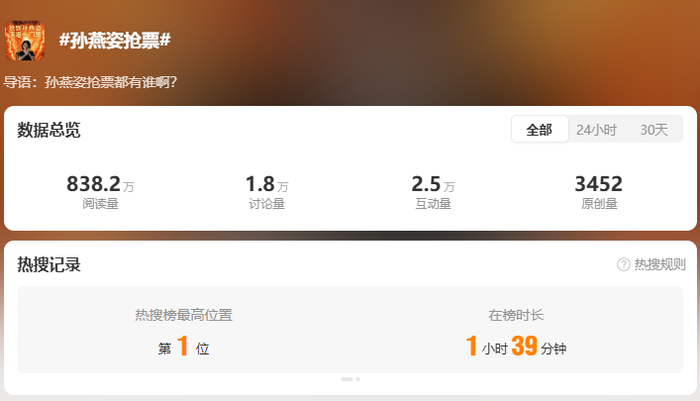Screen dimensions: 700x401
Task: Click the 1小时39分钟 duration value
Action: click(x=516, y=346)
